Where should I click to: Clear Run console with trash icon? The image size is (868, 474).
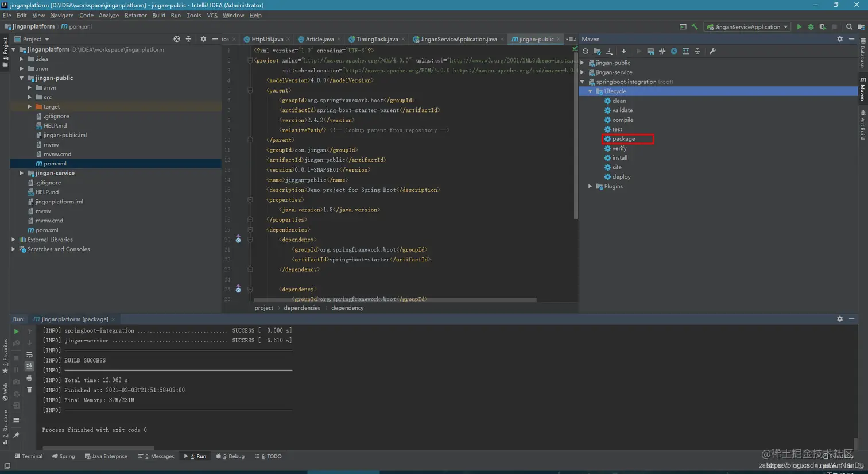click(x=29, y=390)
